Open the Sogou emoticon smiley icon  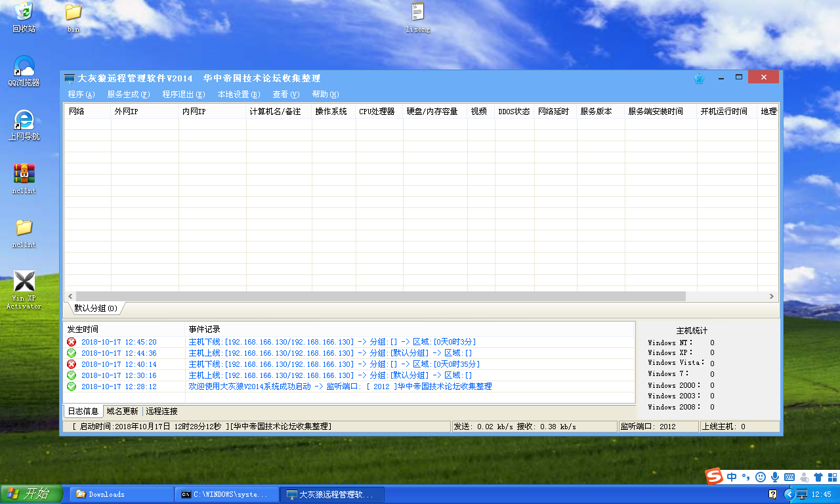761,477
